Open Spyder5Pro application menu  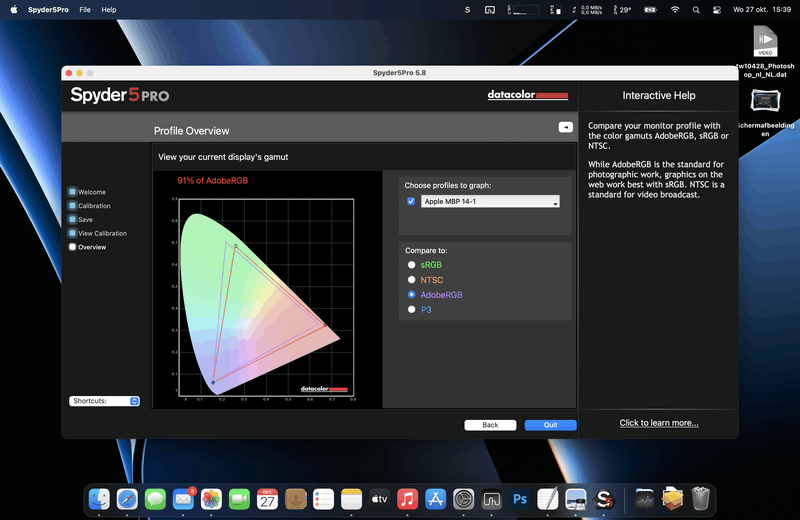click(x=48, y=10)
